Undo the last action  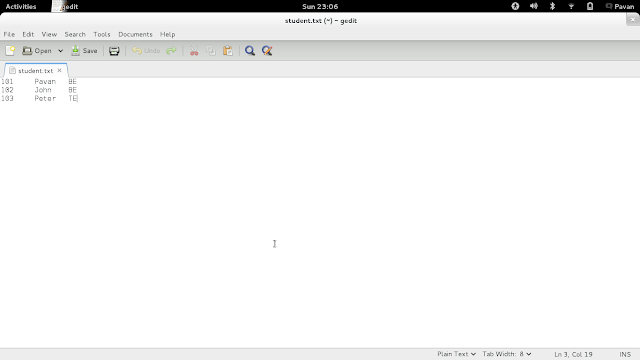click(146, 51)
